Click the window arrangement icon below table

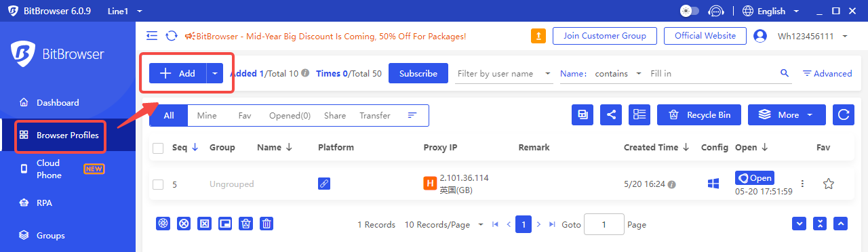pos(225,224)
